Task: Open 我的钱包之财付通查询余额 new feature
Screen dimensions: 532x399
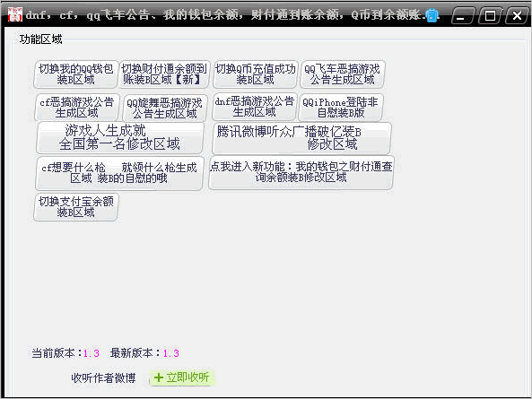Action: (x=301, y=172)
